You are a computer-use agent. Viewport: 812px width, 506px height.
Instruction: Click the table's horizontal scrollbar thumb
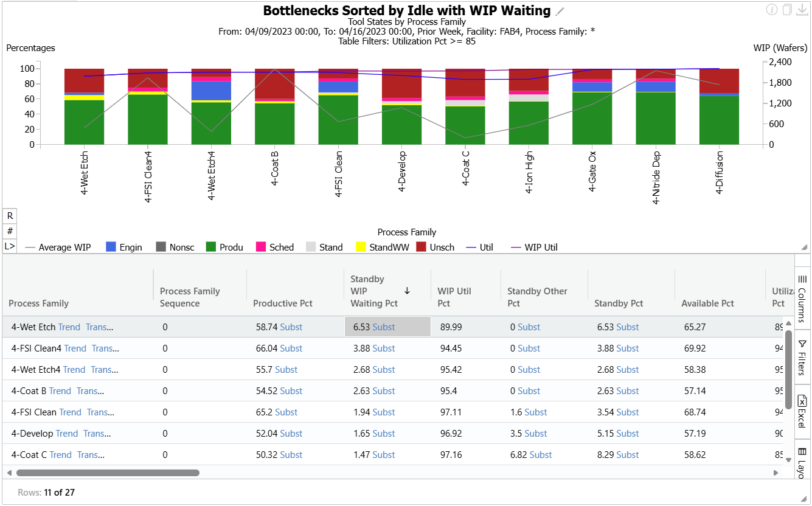point(108,473)
